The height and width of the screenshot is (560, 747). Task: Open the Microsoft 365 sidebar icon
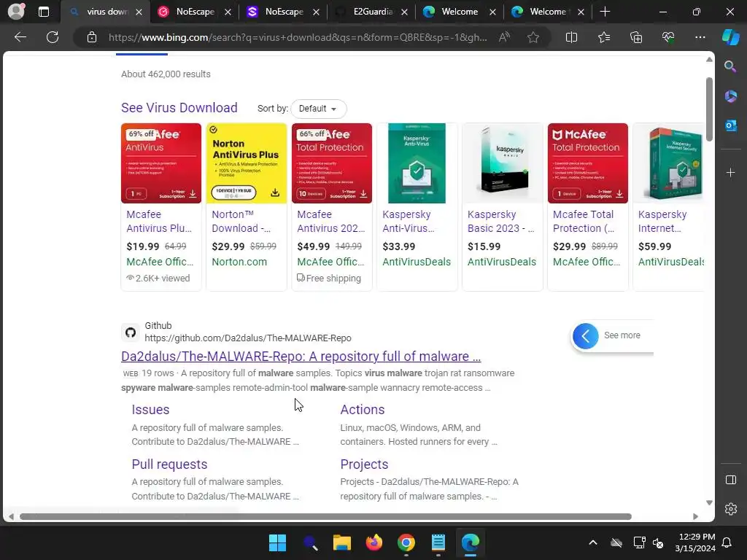click(730, 96)
